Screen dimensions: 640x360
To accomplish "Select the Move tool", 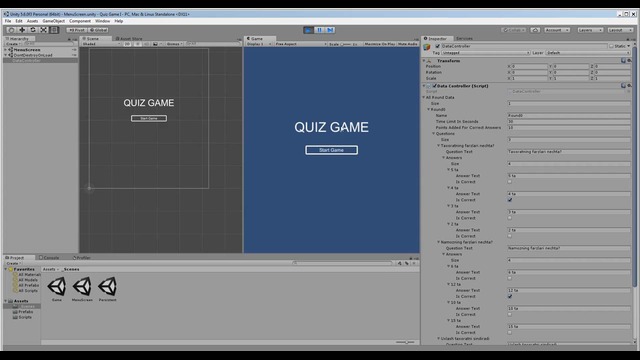I will 22,30.
